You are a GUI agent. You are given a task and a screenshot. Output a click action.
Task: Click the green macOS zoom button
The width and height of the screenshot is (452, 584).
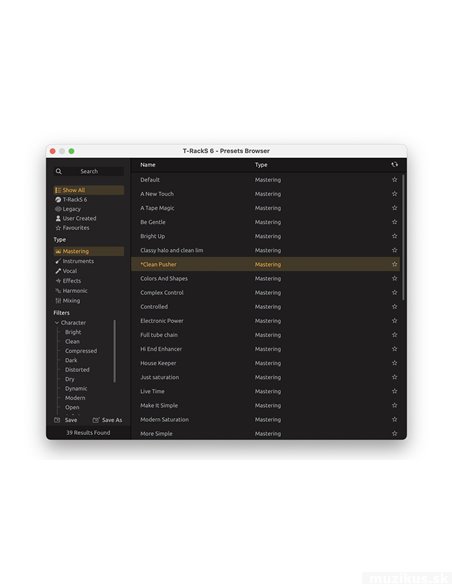point(71,151)
